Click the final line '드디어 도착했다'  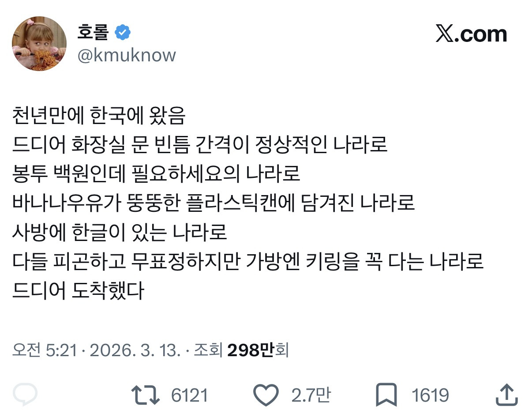click(79, 291)
